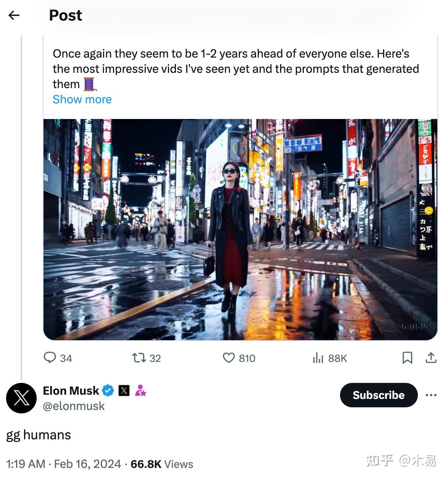Select the purple subscriber icon beside Elon Musk

click(x=140, y=391)
